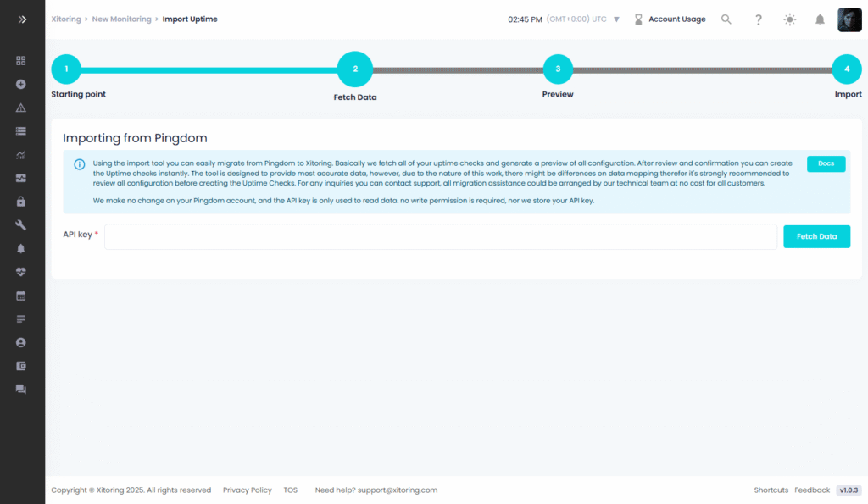Click the API key input field
This screenshot has height=504, width=868.
click(440, 236)
